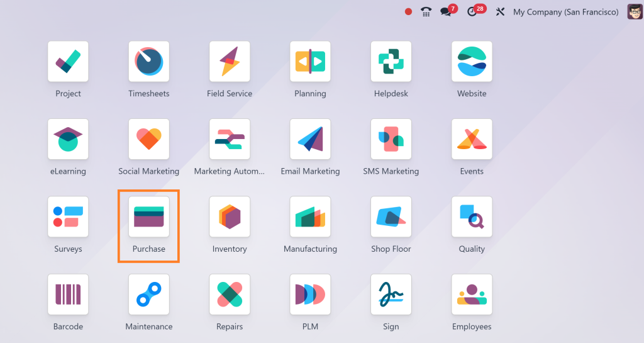Open the Barcode app
Image resolution: width=644 pixels, height=343 pixels.
pos(68,295)
